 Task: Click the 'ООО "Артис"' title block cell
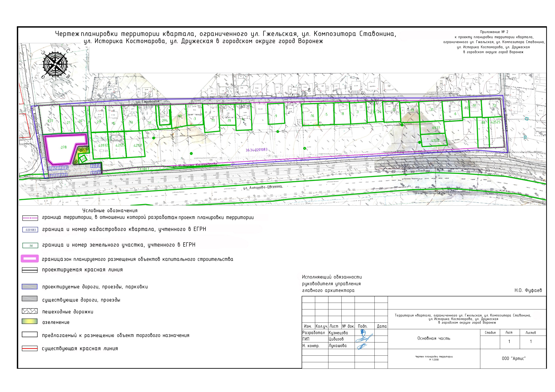click(x=513, y=358)
